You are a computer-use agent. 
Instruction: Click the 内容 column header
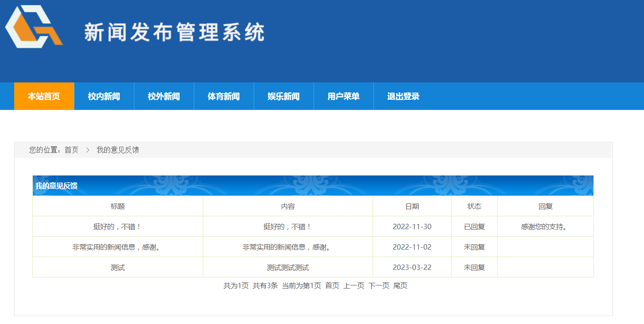[x=288, y=206]
